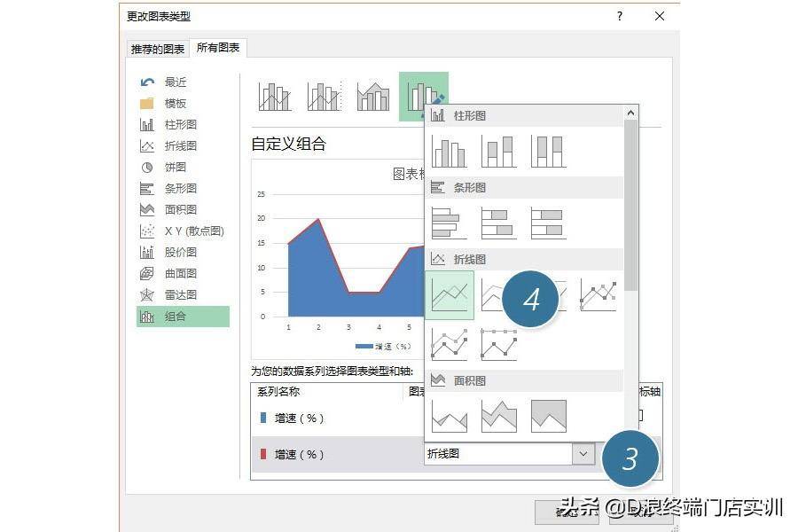Image resolution: width=798 pixels, height=532 pixels.
Task: Click the help question mark button
Action: click(620, 16)
